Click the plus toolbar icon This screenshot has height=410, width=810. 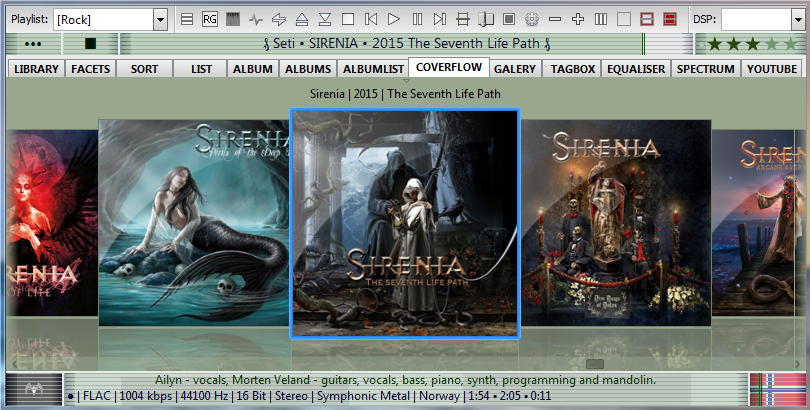click(578, 20)
